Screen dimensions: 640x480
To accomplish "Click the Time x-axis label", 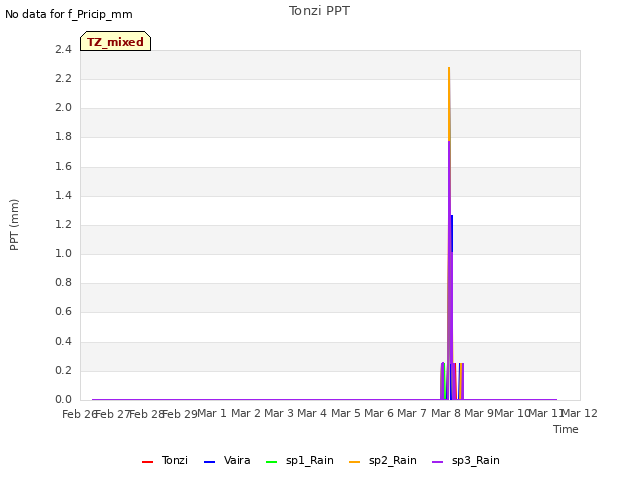I will tap(566, 429).
